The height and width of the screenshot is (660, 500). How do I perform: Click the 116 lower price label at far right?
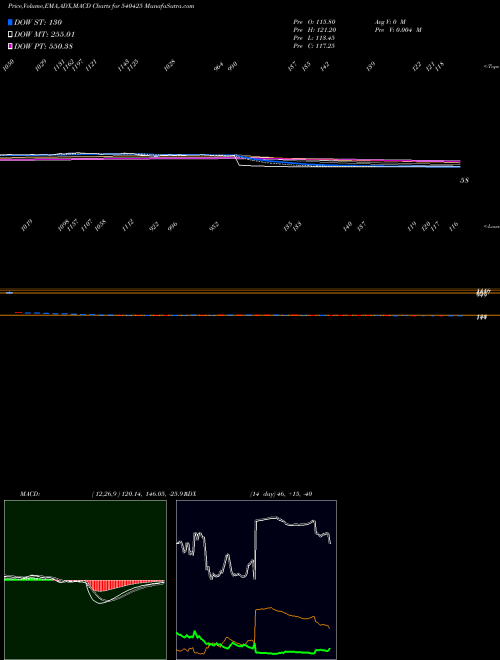[x=453, y=226]
